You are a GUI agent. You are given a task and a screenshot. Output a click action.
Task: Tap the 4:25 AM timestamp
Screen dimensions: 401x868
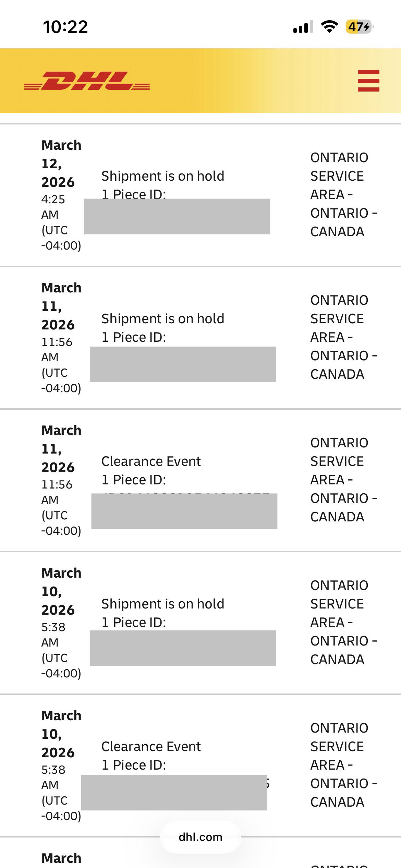(x=53, y=207)
